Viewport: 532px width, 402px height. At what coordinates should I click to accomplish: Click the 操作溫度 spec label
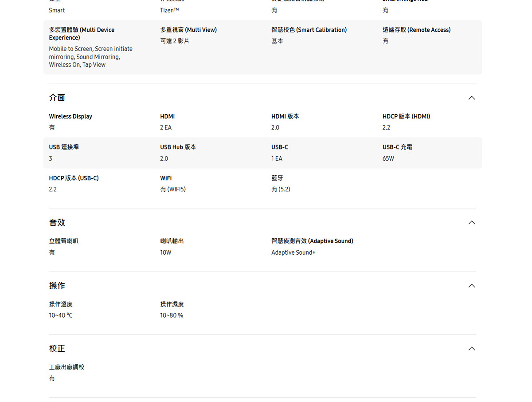tap(61, 304)
